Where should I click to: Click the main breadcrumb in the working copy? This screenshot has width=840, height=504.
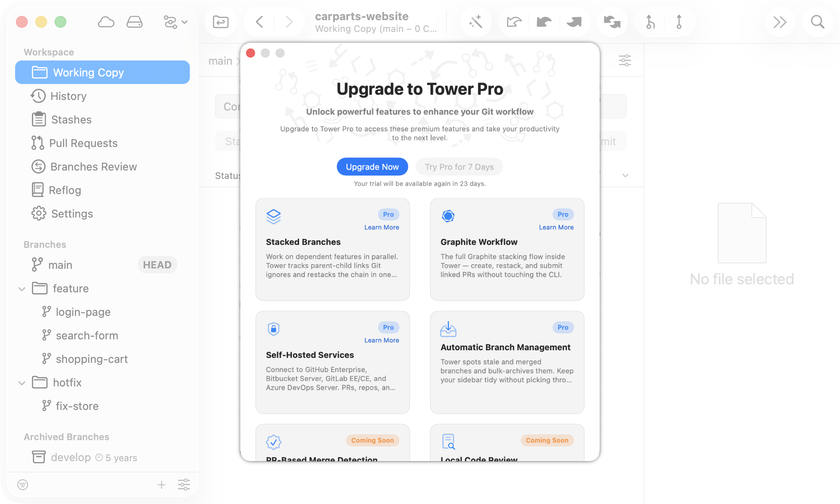220,61
